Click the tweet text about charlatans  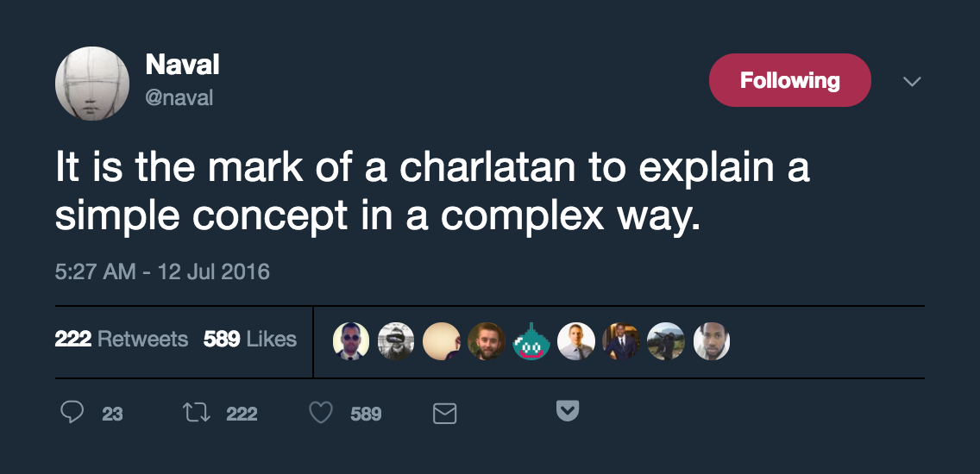click(x=431, y=190)
